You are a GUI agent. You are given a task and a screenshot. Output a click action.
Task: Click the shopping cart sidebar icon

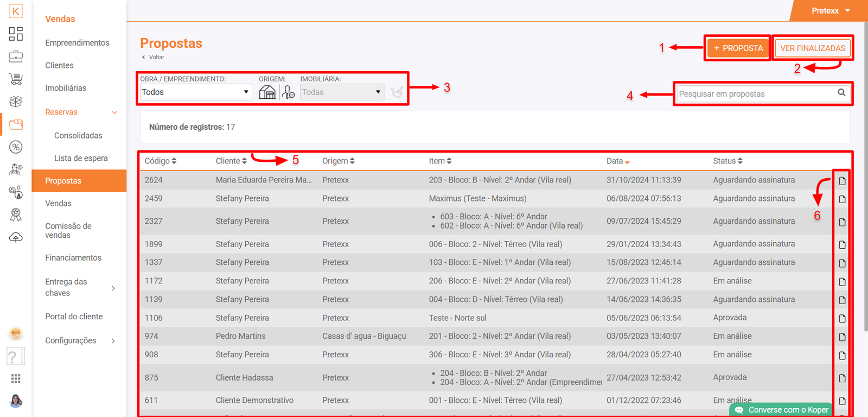[x=16, y=79]
